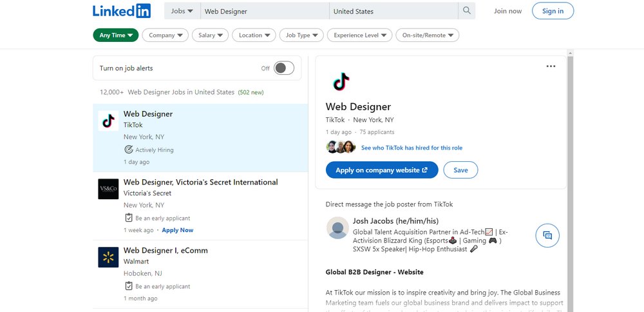644x312 pixels.
Task: Click the message job poster chat icon
Action: [x=547, y=235]
